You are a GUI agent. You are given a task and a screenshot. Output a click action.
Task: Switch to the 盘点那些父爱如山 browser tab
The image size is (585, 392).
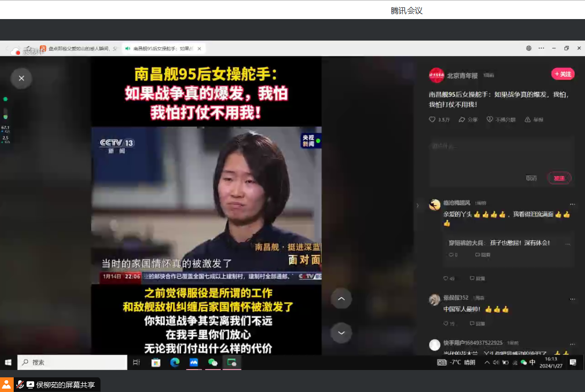pos(78,48)
